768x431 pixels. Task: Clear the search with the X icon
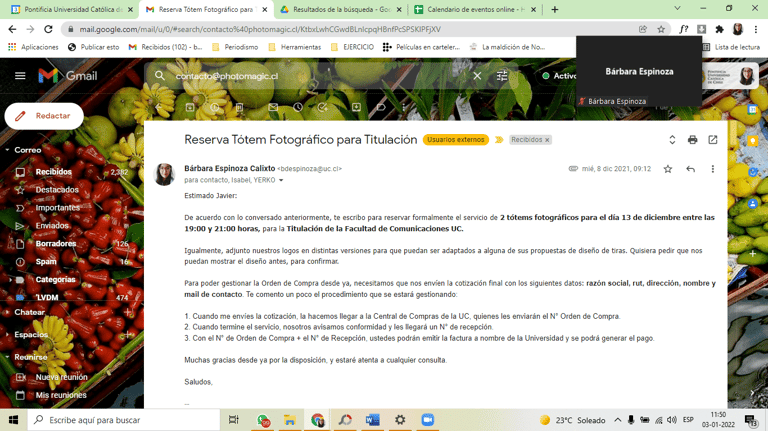tap(477, 76)
